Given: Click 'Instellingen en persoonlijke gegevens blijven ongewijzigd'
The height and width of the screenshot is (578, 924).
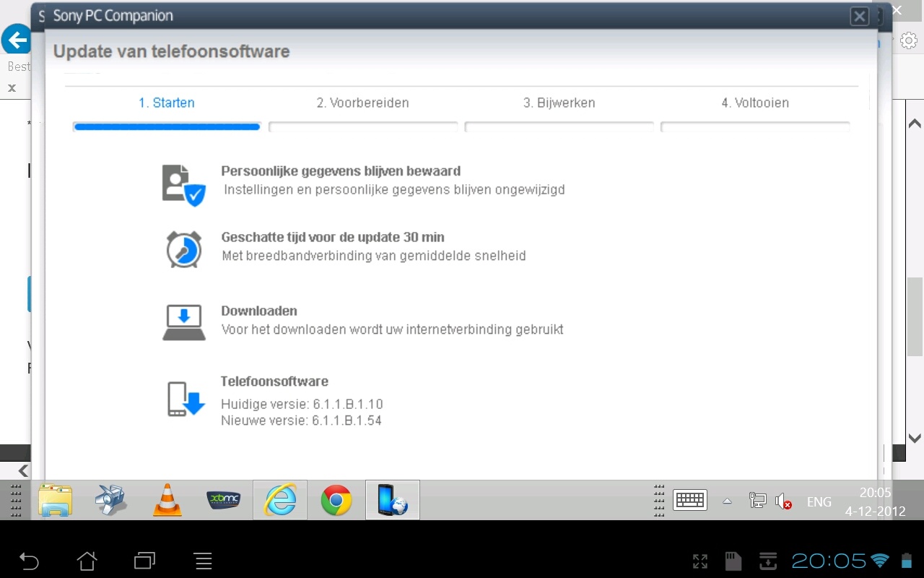Looking at the screenshot, I should point(394,190).
